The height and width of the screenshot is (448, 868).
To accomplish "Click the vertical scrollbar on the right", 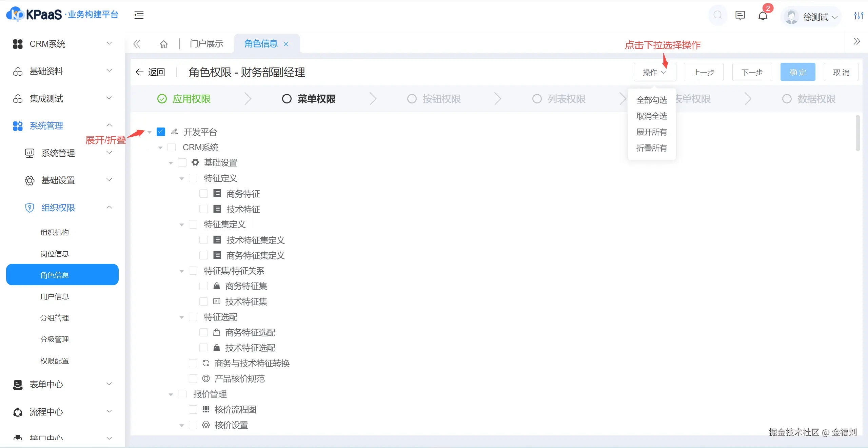I will (x=858, y=133).
